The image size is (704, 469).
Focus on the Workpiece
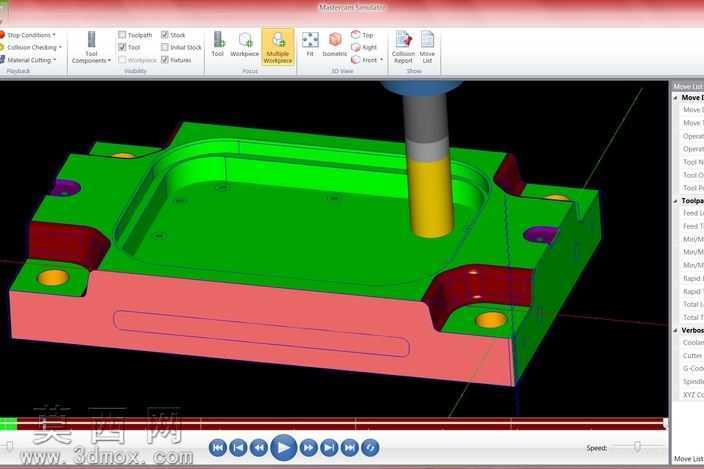pos(245,44)
